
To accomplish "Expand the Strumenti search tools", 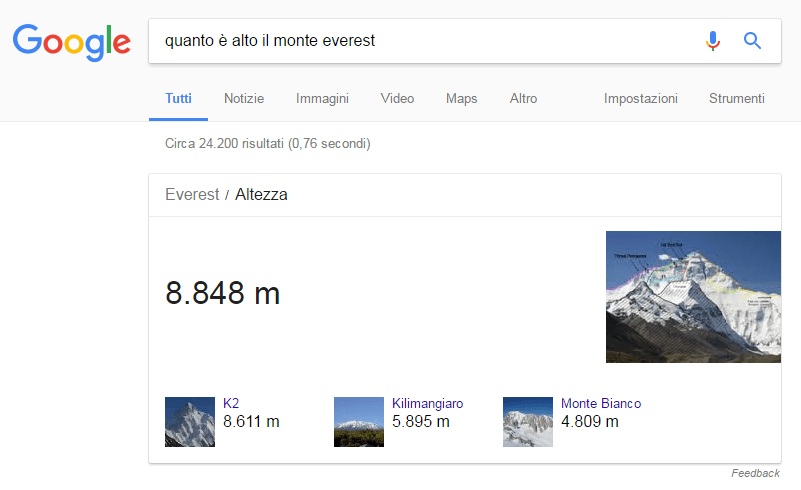I will point(737,99).
